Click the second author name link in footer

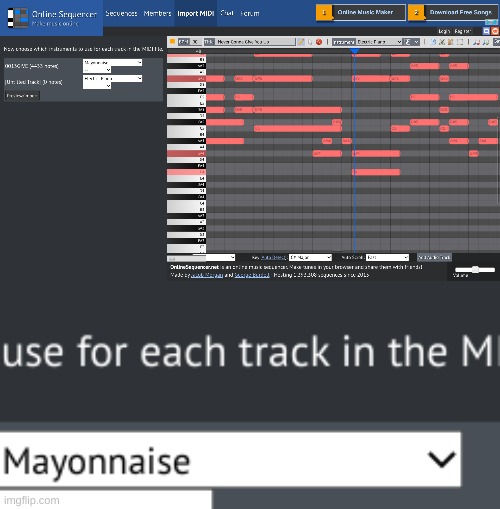click(x=252, y=275)
